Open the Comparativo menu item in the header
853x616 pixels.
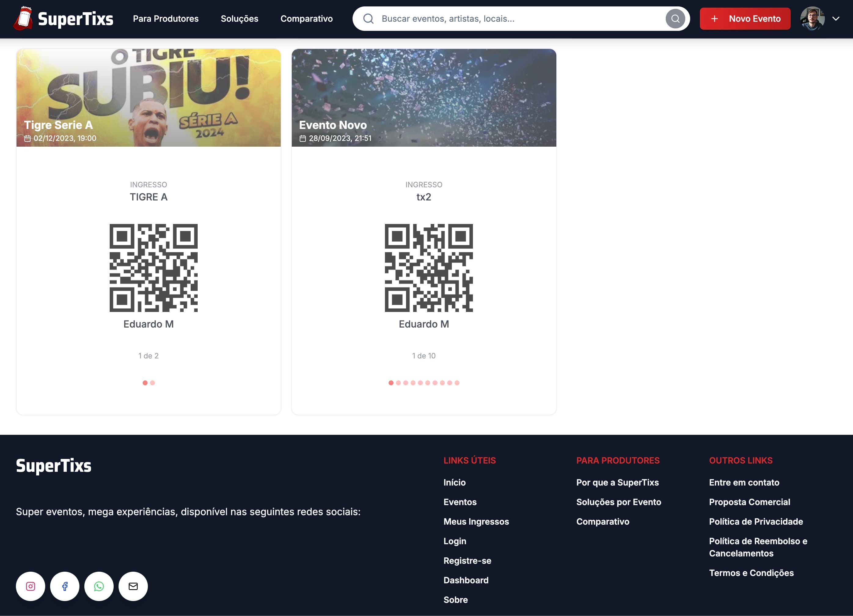(306, 18)
